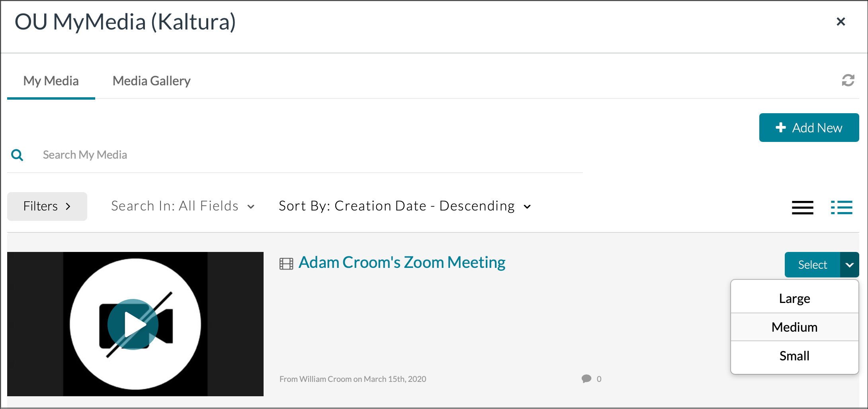Click the Add New button
The image size is (868, 409).
809,128
